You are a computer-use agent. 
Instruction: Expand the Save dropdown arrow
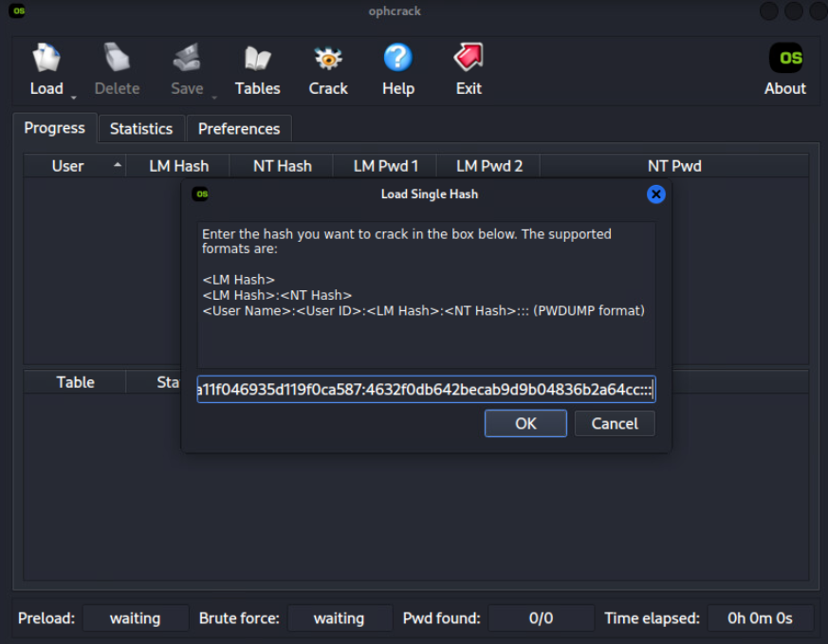[214, 98]
